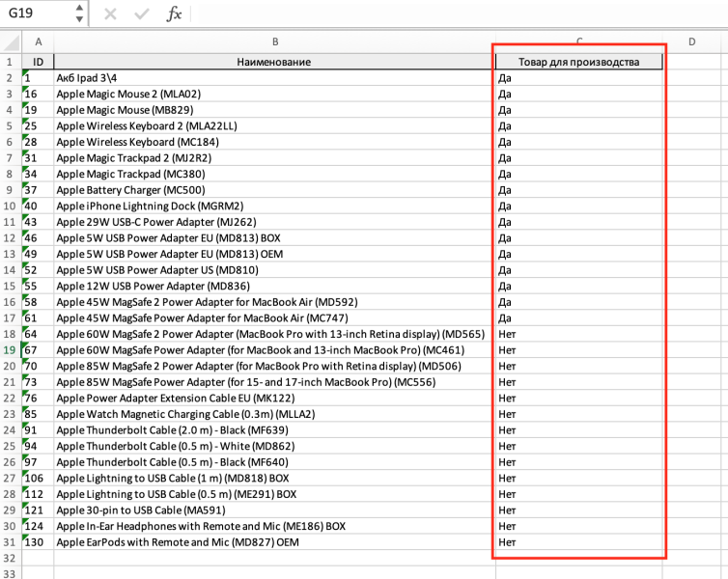Select cell Apple 60W MagSafe 2 Power Adapter (MD565)
Image resolution: width=728 pixels, height=579 pixels.
point(275,334)
